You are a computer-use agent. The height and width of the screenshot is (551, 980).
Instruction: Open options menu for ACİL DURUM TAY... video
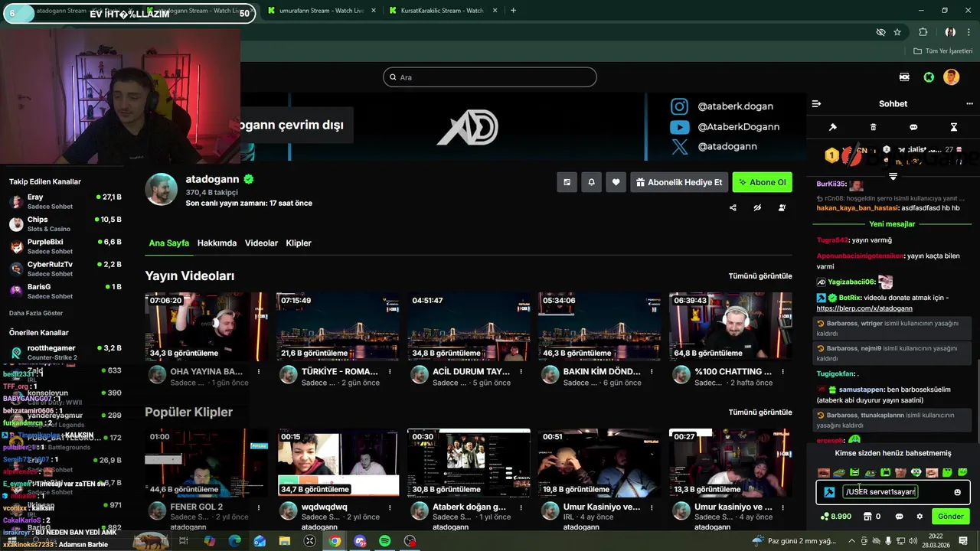click(x=521, y=372)
